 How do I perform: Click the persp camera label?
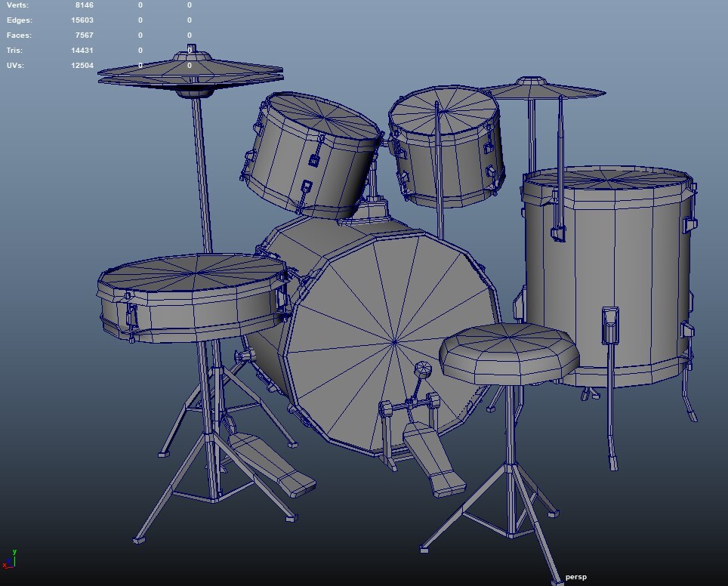tap(575, 575)
